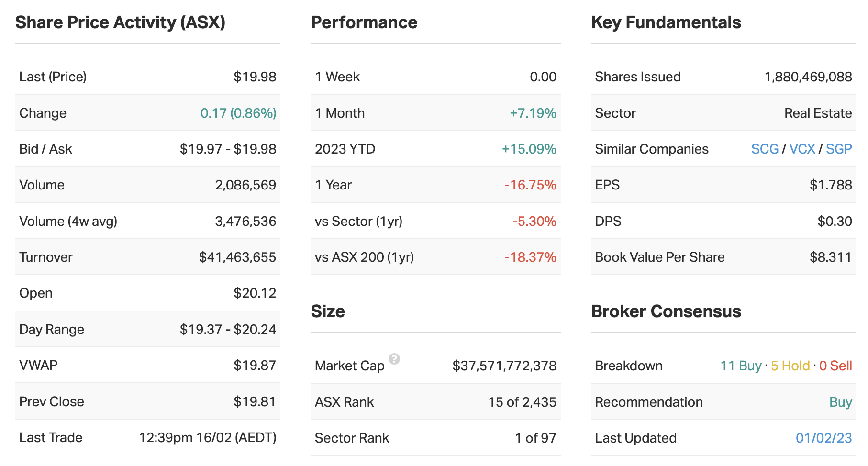Viewport: 868px width, 466px height.
Task: Click the Key Fundamentals heading
Action: [666, 22]
